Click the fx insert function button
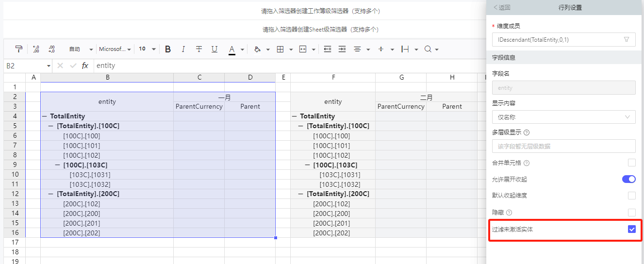 pyautogui.click(x=85, y=66)
